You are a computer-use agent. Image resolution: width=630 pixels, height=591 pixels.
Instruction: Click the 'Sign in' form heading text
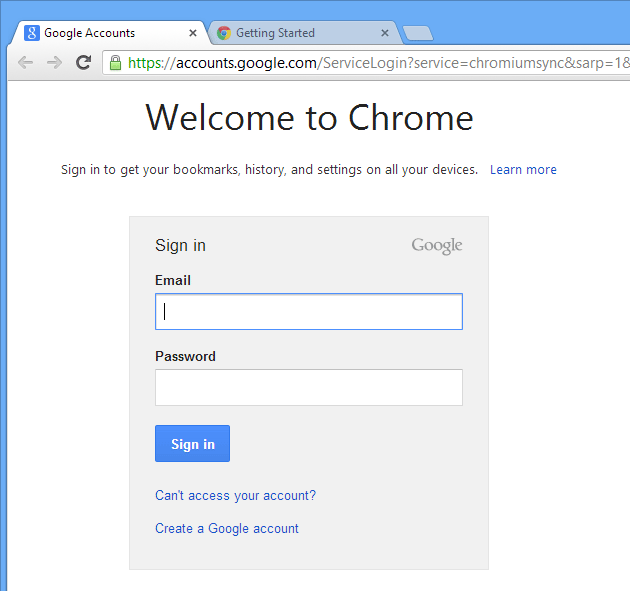click(180, 245)
